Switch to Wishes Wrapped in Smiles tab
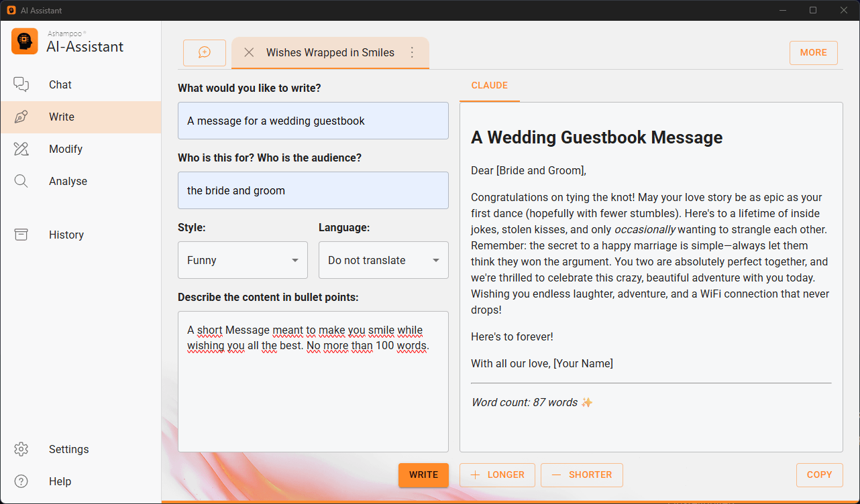This screenshot has width=860, height=504. [330, 53]
